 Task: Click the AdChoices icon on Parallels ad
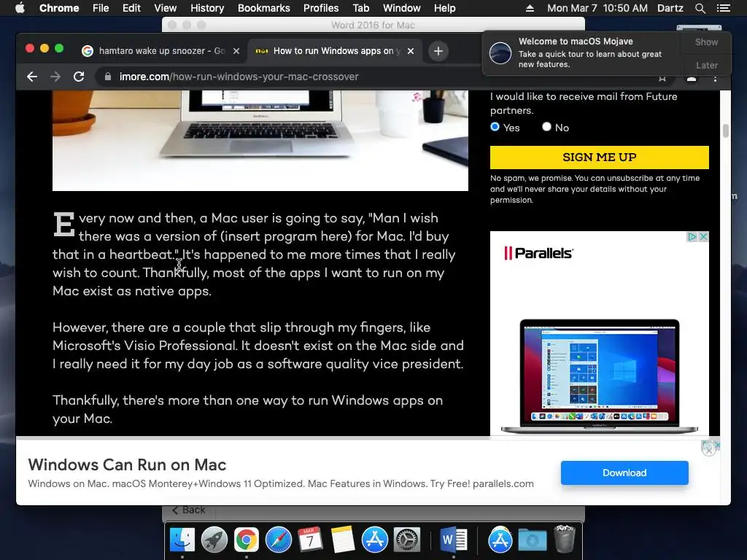[x=692, y=237]
